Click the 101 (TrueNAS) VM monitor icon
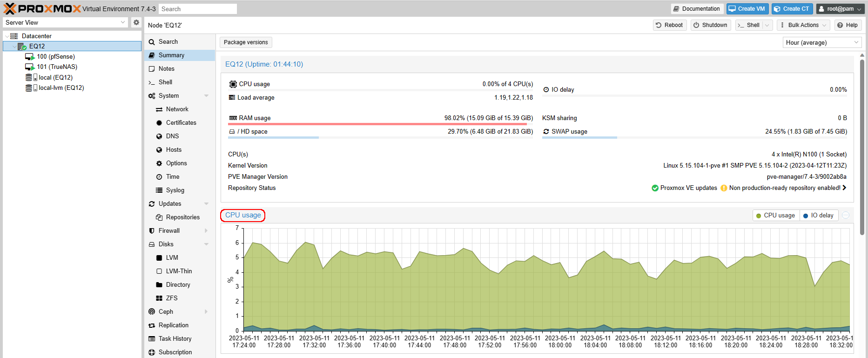The width and height of the screenshot is (868, 358). click(30, 67)
